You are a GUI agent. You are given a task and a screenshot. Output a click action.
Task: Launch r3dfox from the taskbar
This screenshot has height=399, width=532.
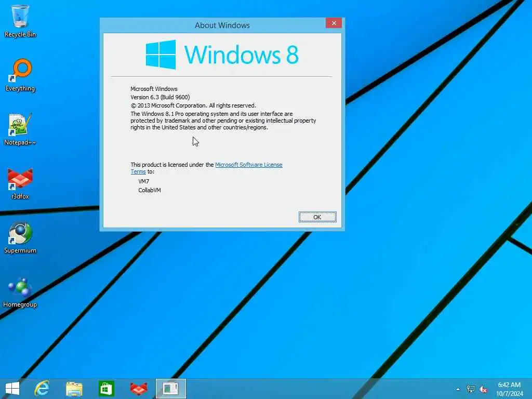(139, 389)
